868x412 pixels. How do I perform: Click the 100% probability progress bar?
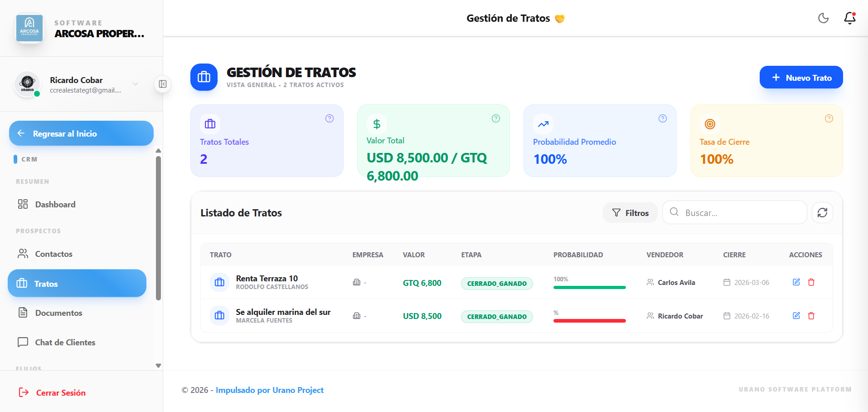pos(589,287)
